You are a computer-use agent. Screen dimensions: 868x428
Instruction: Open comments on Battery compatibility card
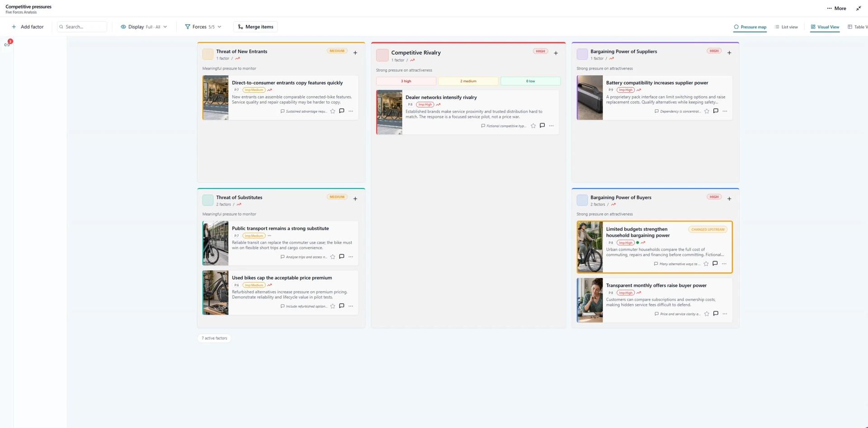tap(716, 111)
